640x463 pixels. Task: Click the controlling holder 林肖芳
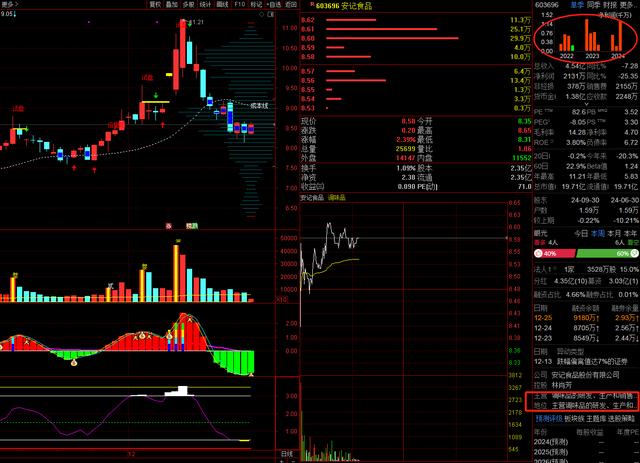click(562, 385)
